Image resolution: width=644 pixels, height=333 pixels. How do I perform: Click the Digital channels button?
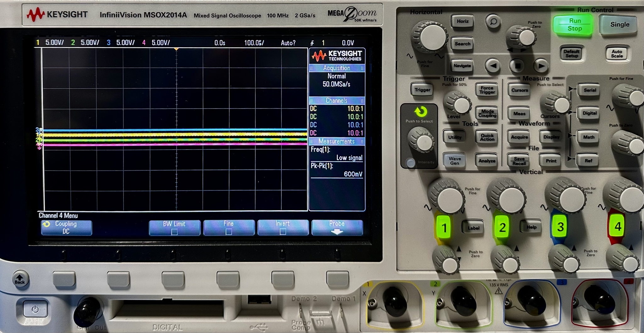tap(589, 113)
